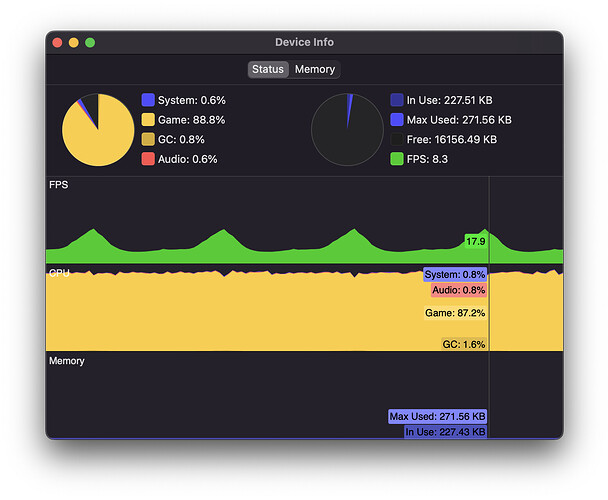
Task: Click the 'In Use: 227.51 KB' text
Action: [449, 100]
